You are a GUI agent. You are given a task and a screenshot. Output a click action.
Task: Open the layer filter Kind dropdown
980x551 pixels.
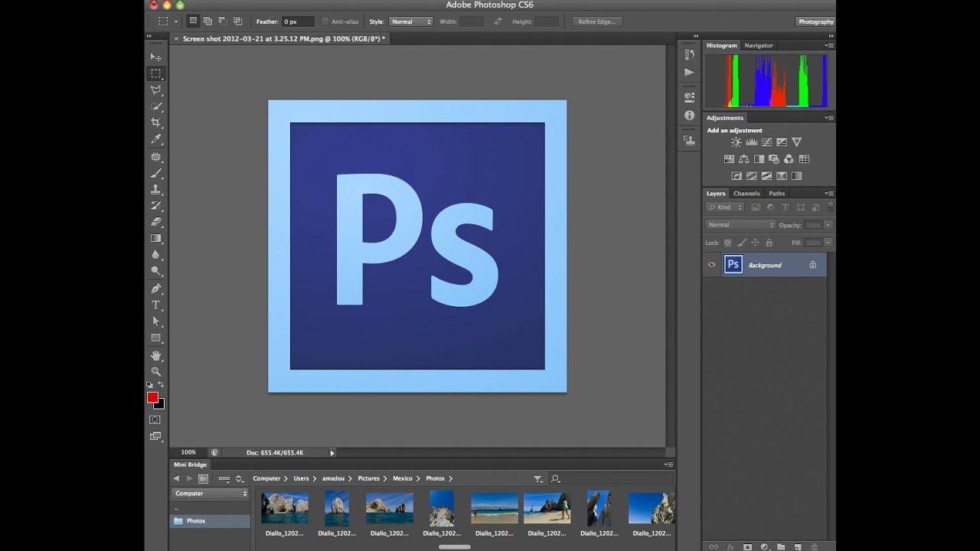(725, 207)
